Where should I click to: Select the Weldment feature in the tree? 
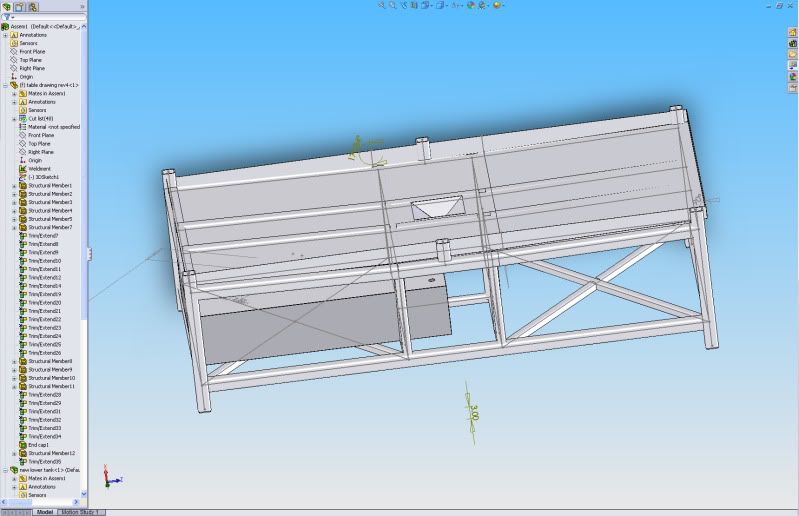(39, 168)
